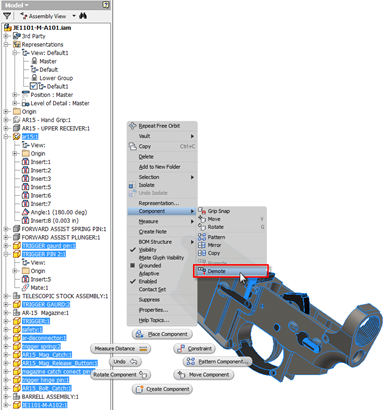Select the Insert:7 constraint
This screenshot has width=387, height=410.
coord(41,204)
